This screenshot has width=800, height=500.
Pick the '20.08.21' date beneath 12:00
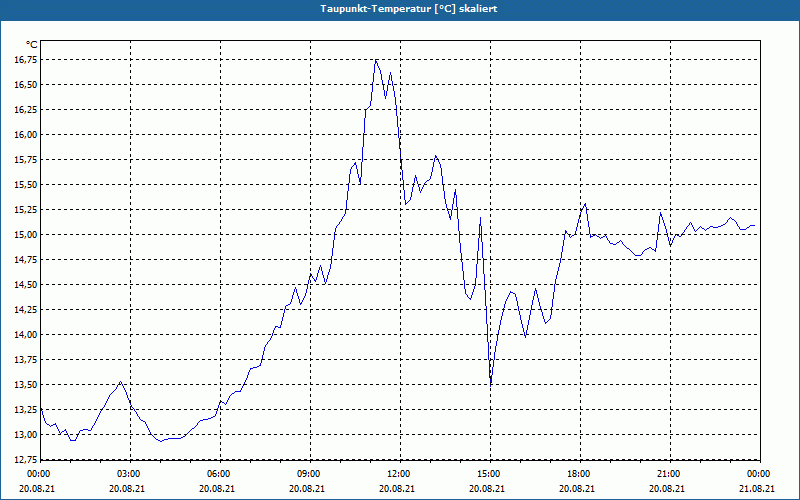click(x=397, y=488)
